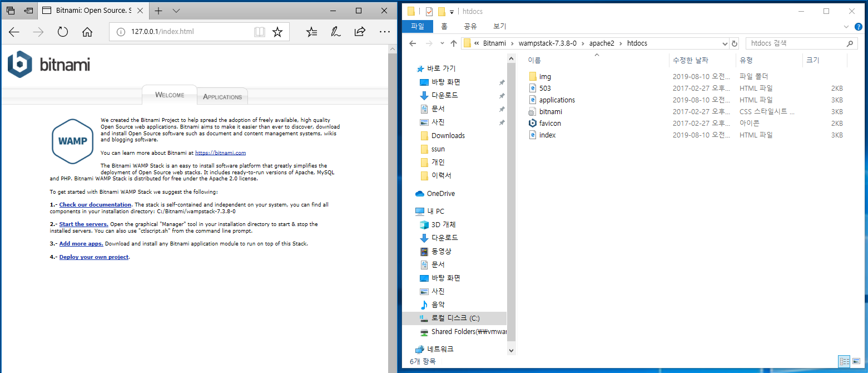868x373 pixels.
Task: Refresh the Bitnami page in Edge
Action: click(63, 32)
